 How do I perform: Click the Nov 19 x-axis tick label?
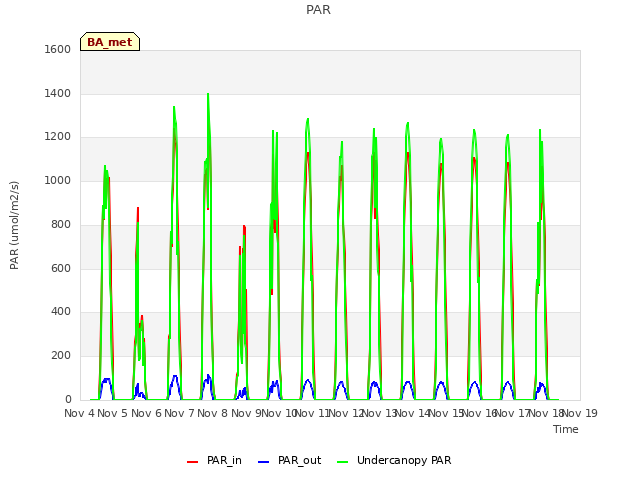pos(580,413)
